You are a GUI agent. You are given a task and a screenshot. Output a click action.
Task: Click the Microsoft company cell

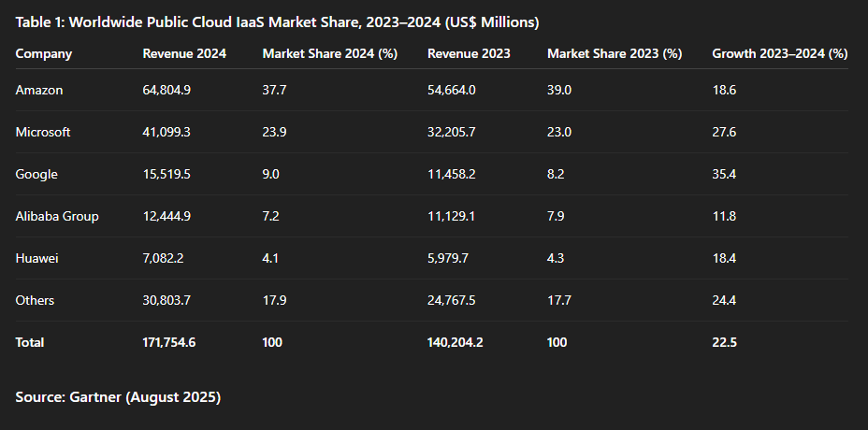tap(43, 132)
